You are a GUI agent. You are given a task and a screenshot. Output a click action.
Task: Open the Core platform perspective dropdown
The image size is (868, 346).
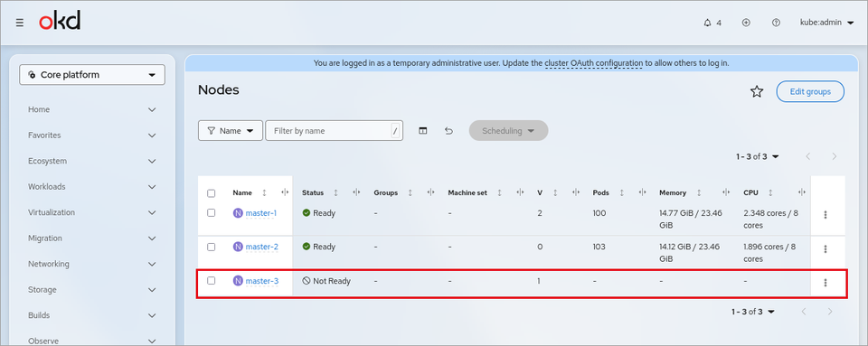(x=92, y=75)
